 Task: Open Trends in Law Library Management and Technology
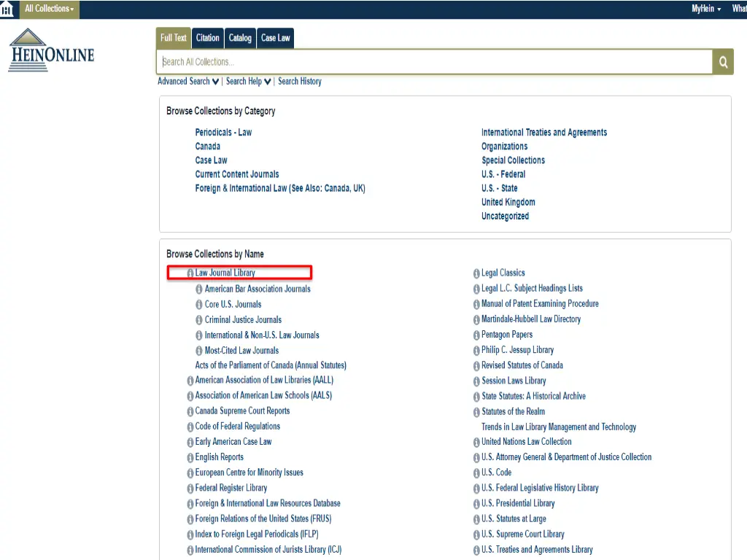pyautogui.click(x=558, y=427)
